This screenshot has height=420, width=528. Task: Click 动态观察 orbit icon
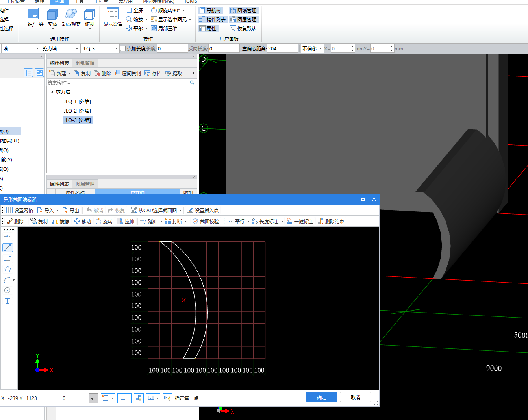[71, 18]
